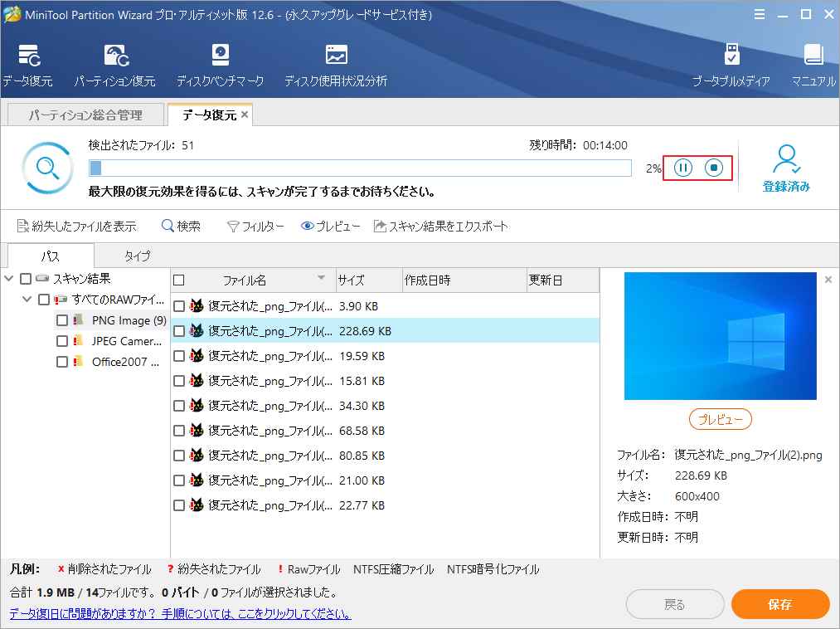Launch パーティション復元 from the toolbar
Viewport: 840px width, 629px height.
pyautogui.click(x=114, y=65)
